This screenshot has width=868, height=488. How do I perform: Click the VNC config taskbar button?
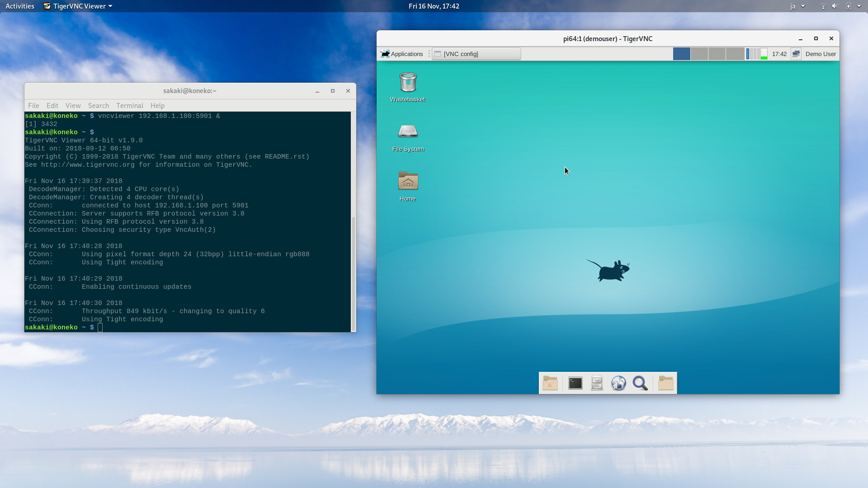tap(476, 54)
